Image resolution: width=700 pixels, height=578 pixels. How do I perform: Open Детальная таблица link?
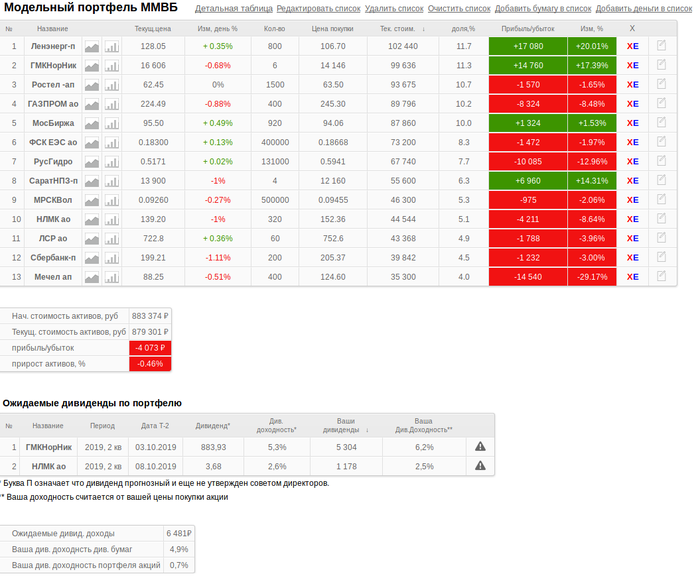click(227, 8)
